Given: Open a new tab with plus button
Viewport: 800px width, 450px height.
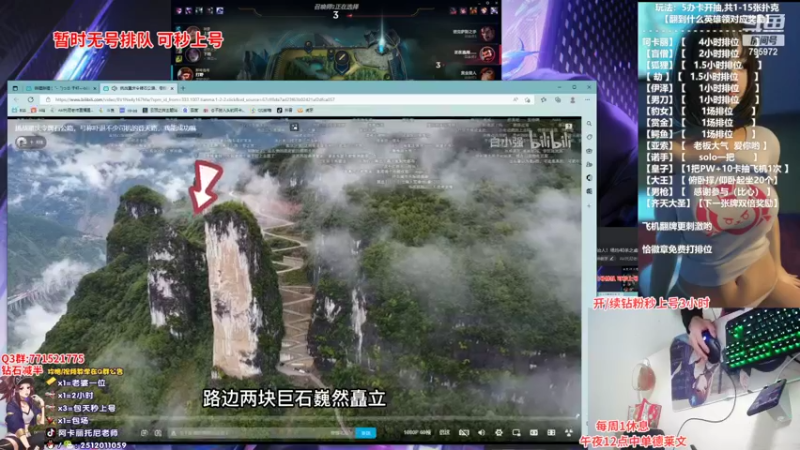Looking at the screenshot, I should coord(183,88).
